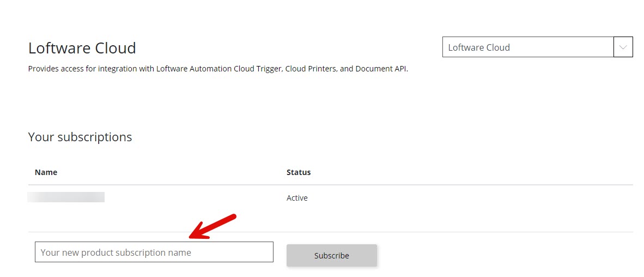This screenshot has width=644, height=277.
Task: Click the Status column header
Action: click(298, 172)
